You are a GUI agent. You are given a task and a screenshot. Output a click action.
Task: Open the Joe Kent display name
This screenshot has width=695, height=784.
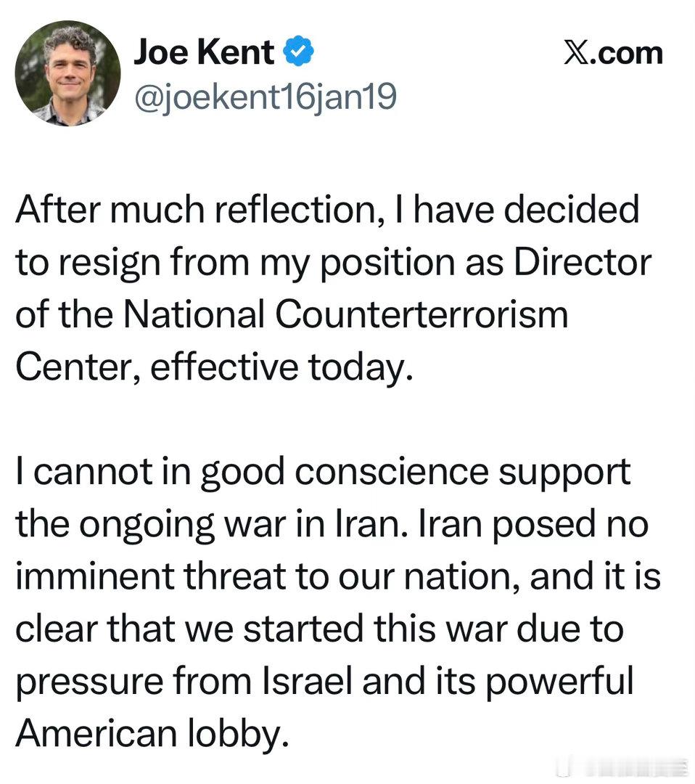click(x=204, y=54)
